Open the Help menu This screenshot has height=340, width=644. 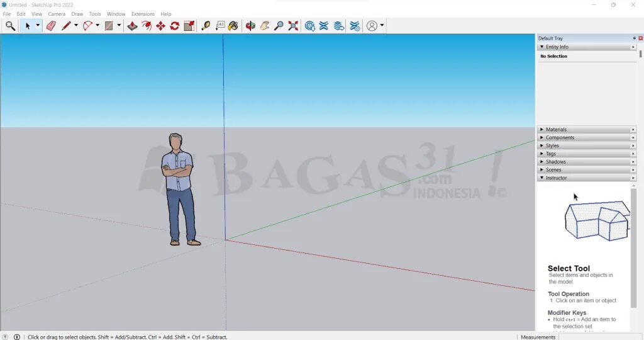click(x=166, y=14)
